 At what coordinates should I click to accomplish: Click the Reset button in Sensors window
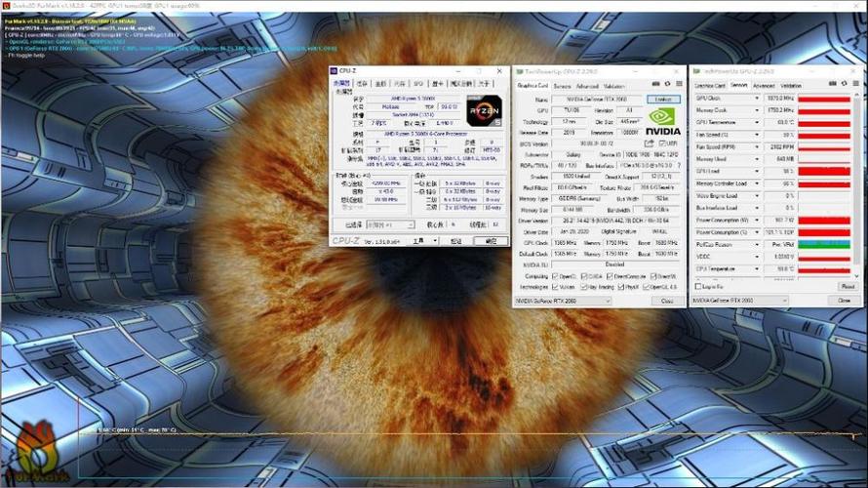(848, 286)
